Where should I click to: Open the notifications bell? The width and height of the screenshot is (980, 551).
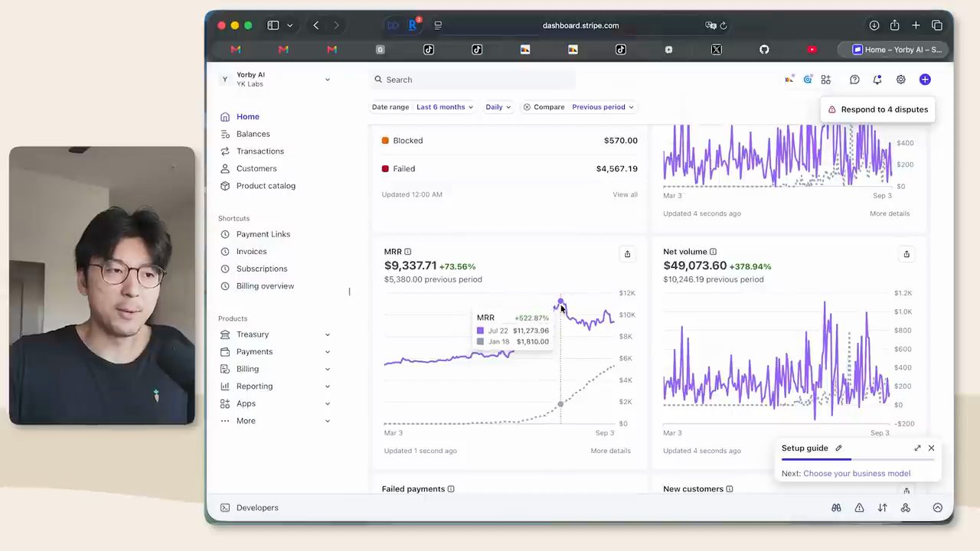pyautogui.click(x=877, y=80)
